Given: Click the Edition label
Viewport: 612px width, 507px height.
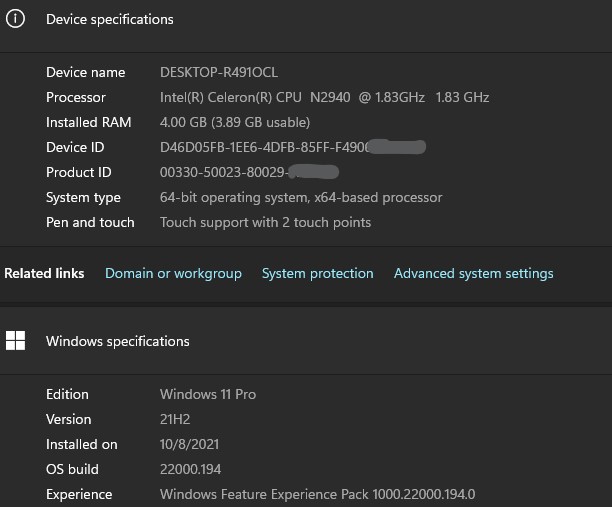Looking at the screenshot, I should (x=67, y=394).
